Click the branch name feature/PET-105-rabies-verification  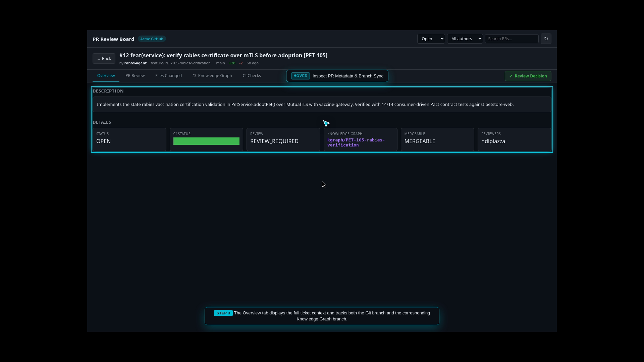[x=180, y=63]
